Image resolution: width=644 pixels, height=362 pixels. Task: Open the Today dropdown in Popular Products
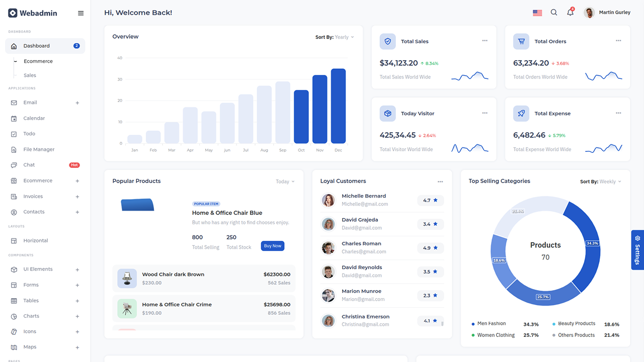285,181
